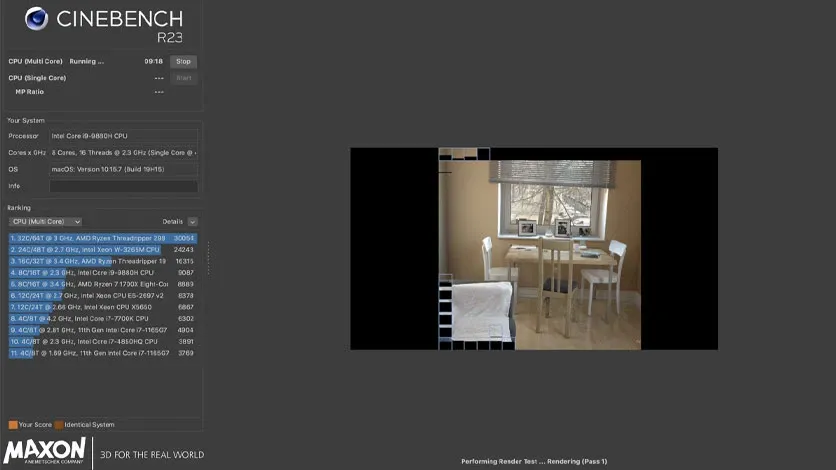Select ranking row 1 AMD Ryzen Threadripper 32C/64T
The image size is (836, 470).
tap(103, 238)
